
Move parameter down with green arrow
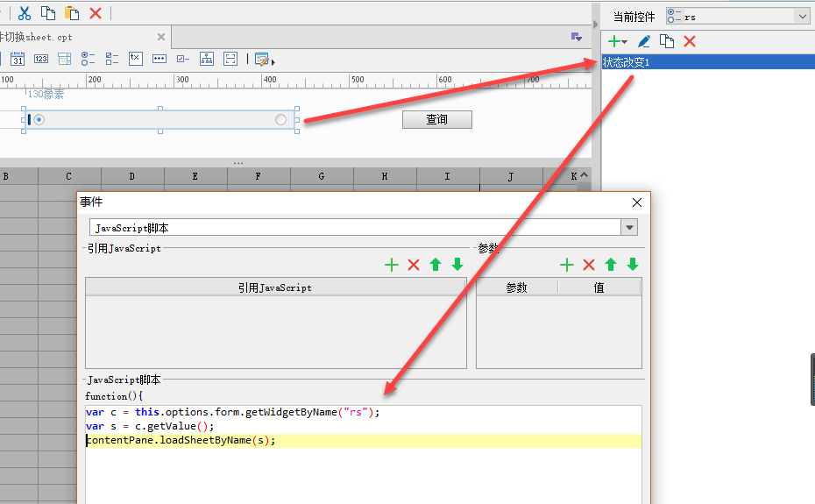[x=633, y=265]
